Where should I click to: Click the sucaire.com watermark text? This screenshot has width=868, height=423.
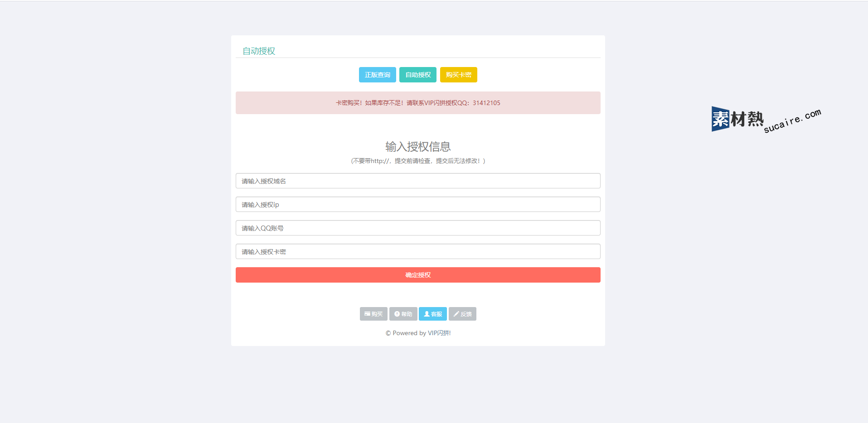[x=792, y=121]
